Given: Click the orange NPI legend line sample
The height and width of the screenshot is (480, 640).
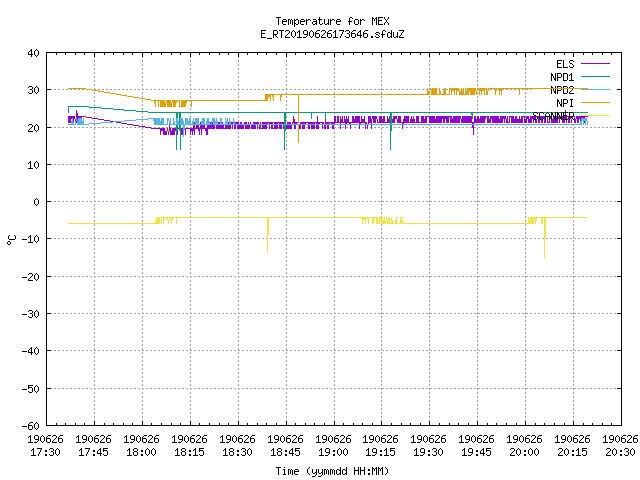Looking at the screenshot, I should [x=595, y=102].
